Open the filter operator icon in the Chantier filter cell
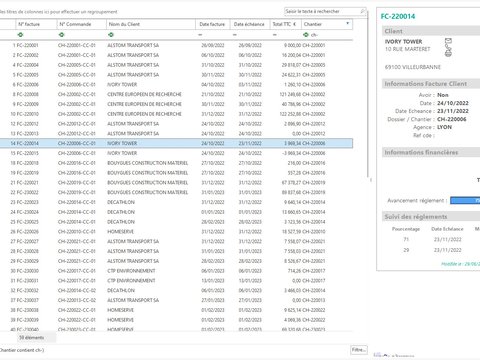 (306, 35)
